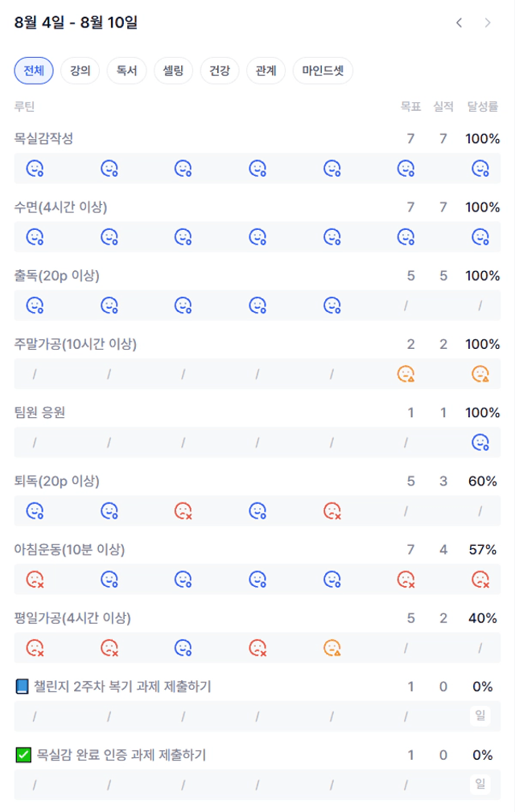Click first day smiley for 목실감작성

[x=35, y=168]
